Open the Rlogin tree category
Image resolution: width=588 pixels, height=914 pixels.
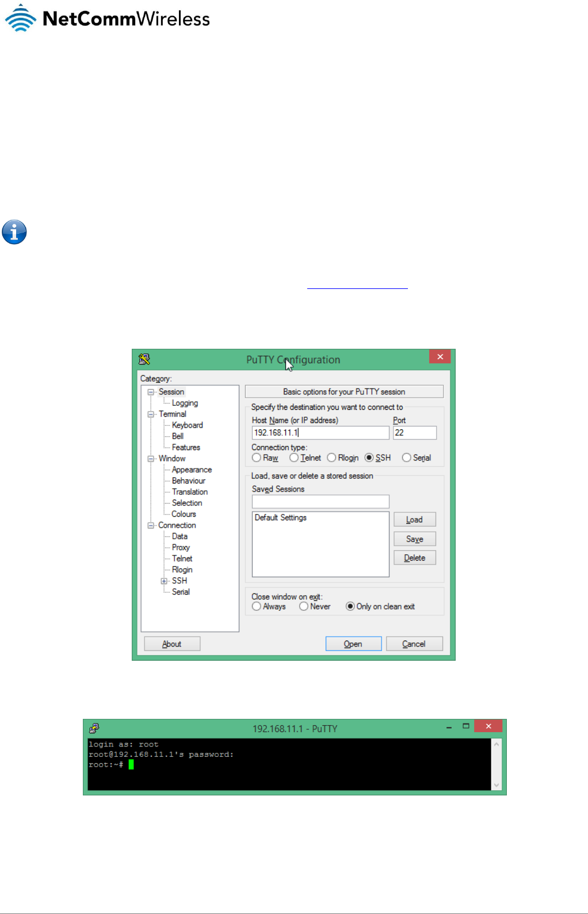pyautogui.click(x=182, y=570)
